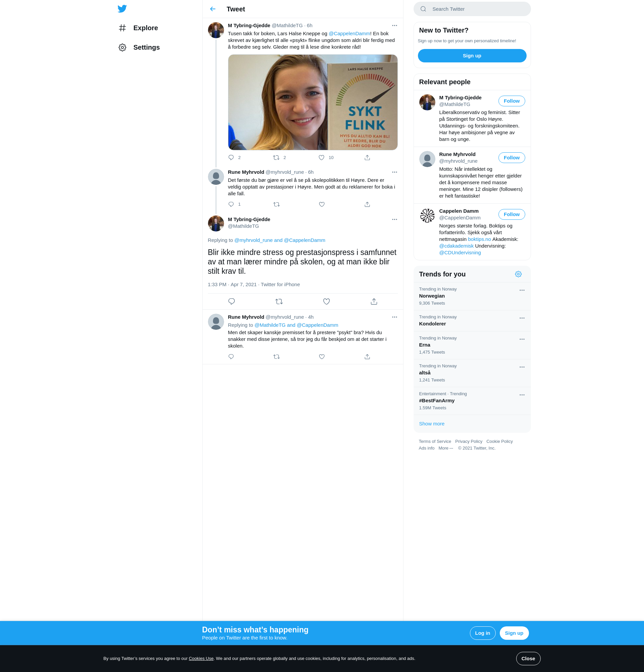The width and height of the screenshot is (644, 672).
Task: Open the @CDUndervisning link
Action: (460, 253)
